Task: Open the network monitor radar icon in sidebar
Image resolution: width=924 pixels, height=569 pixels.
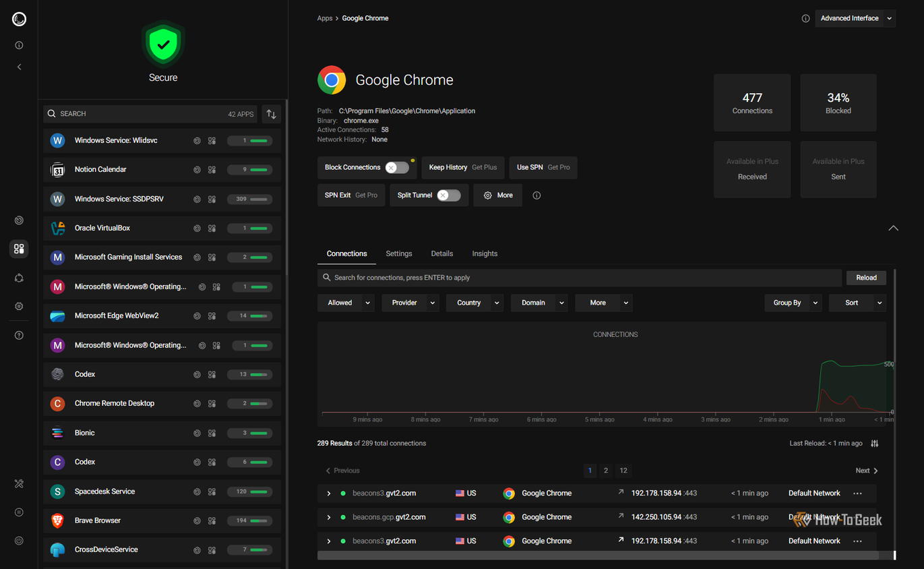Action: [19, 220]
